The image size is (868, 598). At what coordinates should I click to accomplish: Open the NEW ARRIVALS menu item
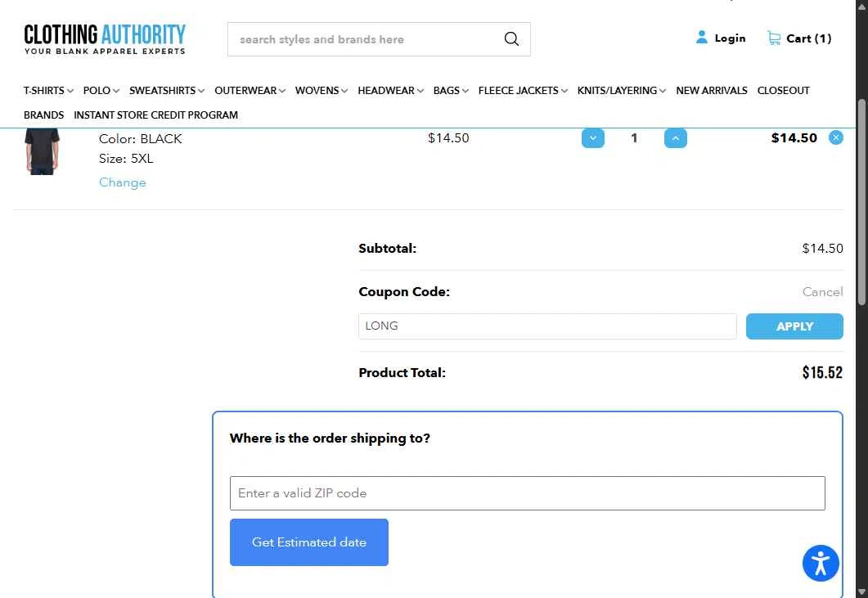point(712,90)
